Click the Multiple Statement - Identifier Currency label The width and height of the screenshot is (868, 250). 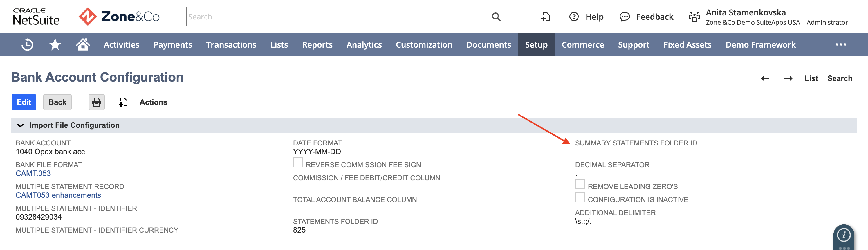pyautogui.click(x=97, y=231)
